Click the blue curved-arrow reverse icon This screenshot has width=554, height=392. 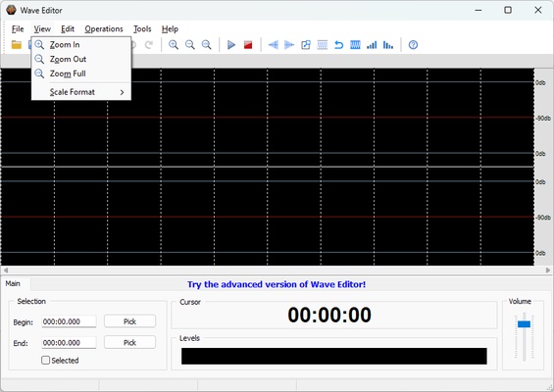[x=338, y=45]
